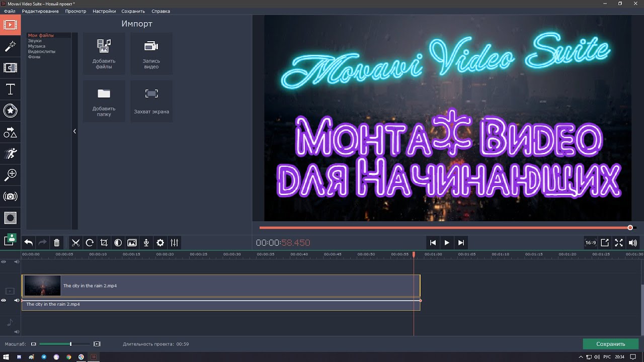Mute the main video track audio

(17, 301)
